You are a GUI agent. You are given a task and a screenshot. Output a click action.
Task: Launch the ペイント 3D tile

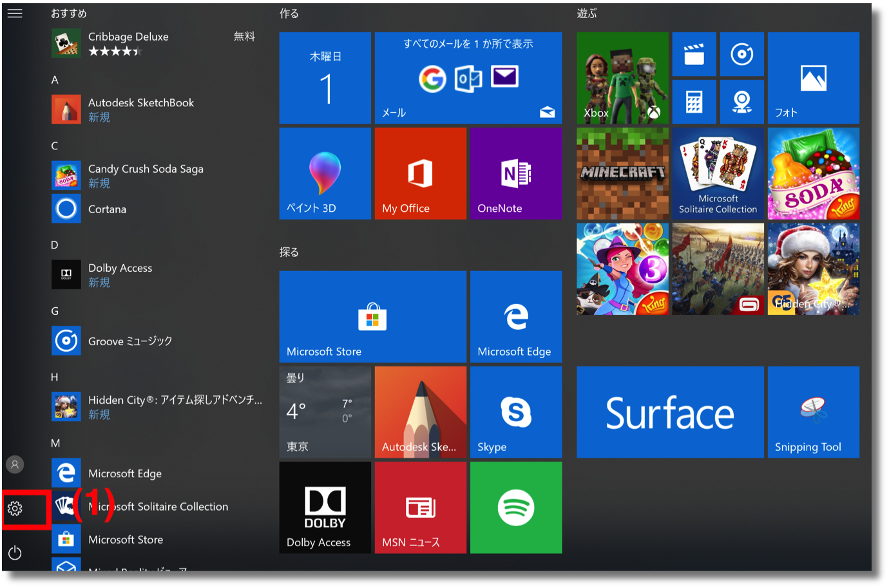point(325,173)
